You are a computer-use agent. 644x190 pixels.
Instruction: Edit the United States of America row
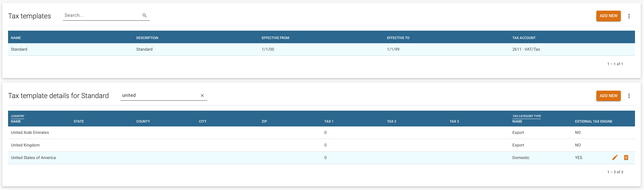(615, 157)
